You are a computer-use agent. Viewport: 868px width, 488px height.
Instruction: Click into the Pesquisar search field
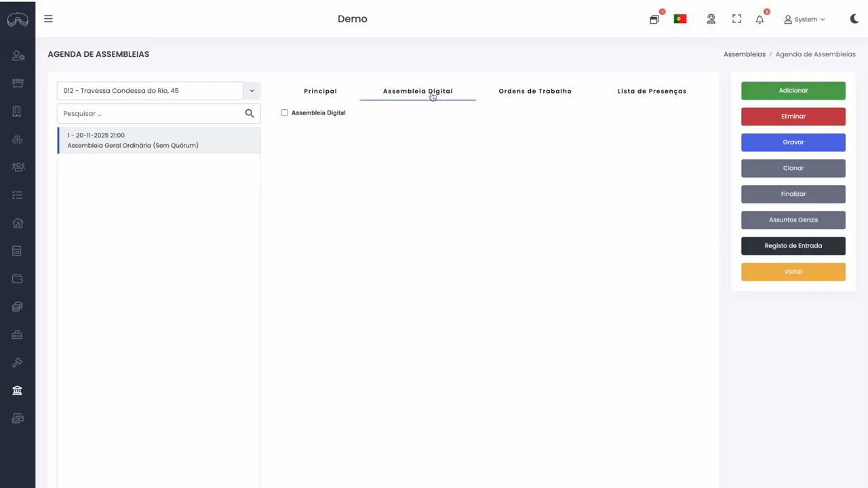(151, 114)
